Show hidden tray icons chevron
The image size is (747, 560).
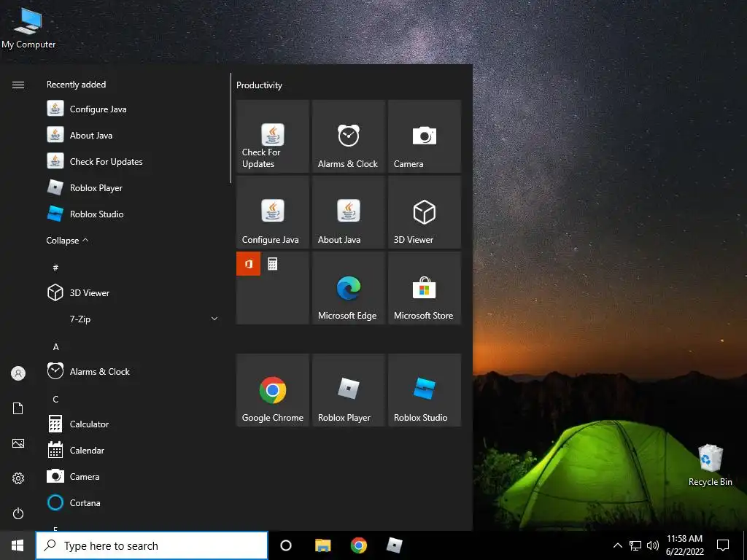coord(617,545)
